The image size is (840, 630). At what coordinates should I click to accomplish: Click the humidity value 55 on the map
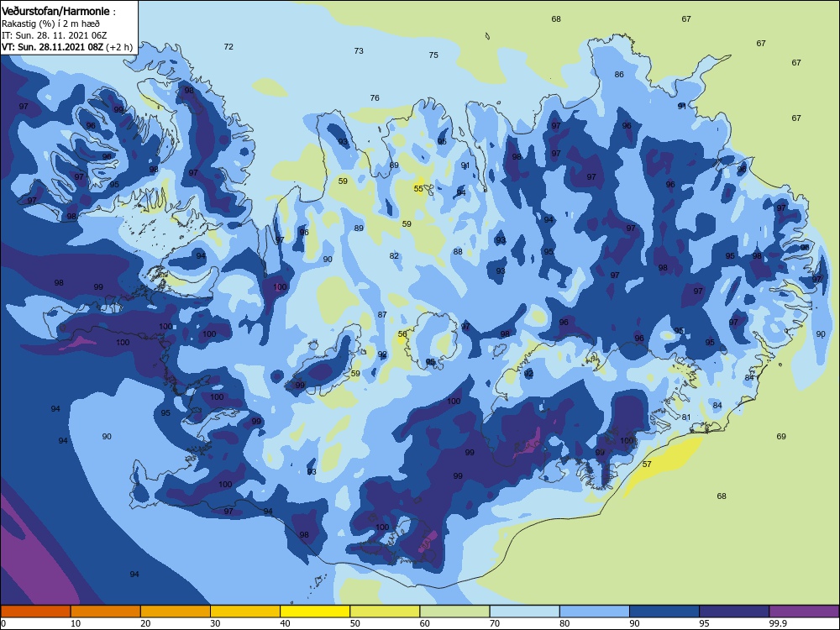coord(418,188)
